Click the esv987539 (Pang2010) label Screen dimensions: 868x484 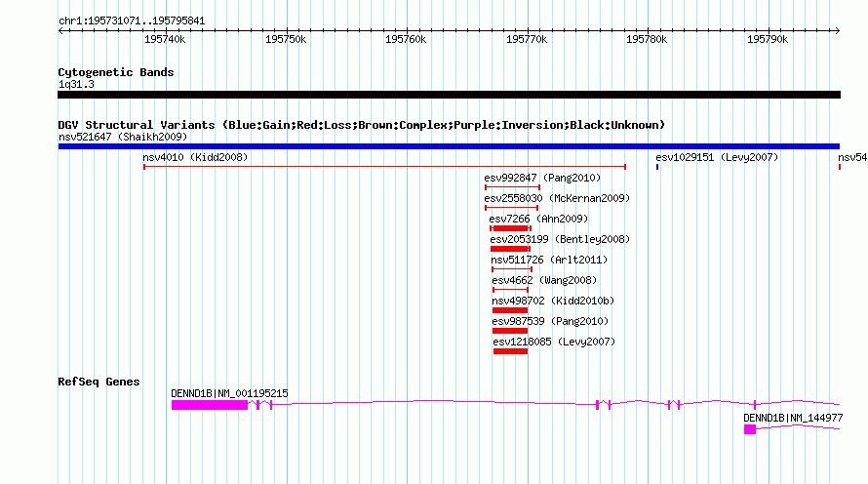coord(550,321)
